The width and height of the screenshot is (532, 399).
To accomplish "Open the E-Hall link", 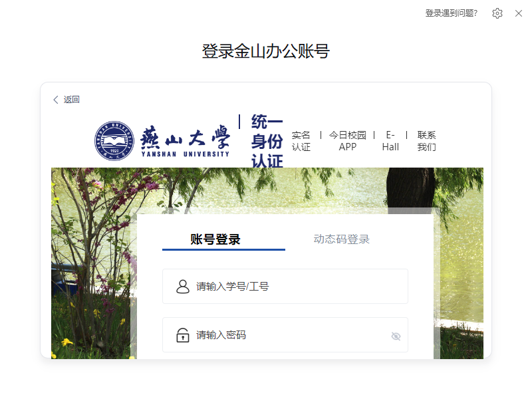I will coord(390,141).
